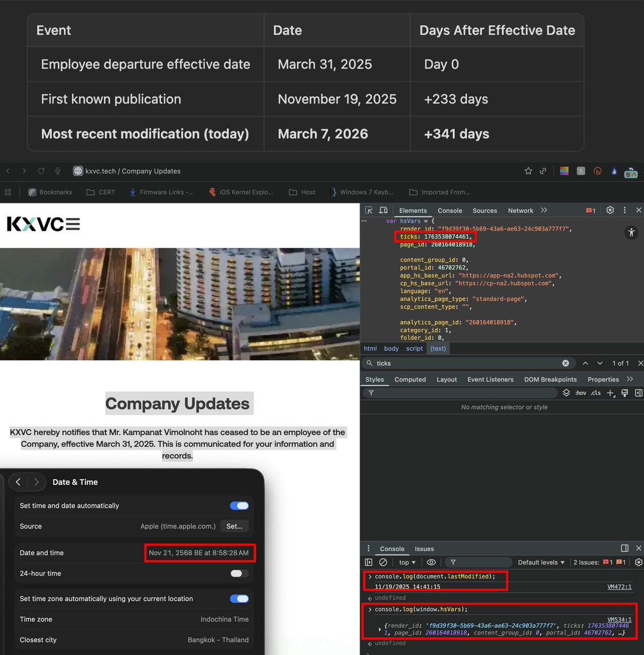The image size is (644, 655).
Task: Disable Set time and date automatically
Action: click(x=239, y=505)
